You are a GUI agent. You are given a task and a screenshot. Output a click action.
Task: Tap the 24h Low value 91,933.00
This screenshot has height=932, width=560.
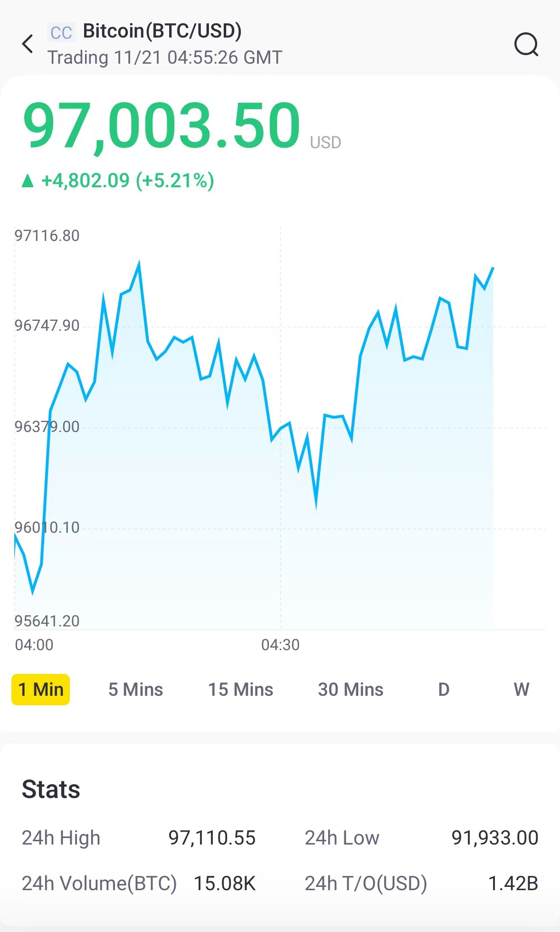pos(494,838)
